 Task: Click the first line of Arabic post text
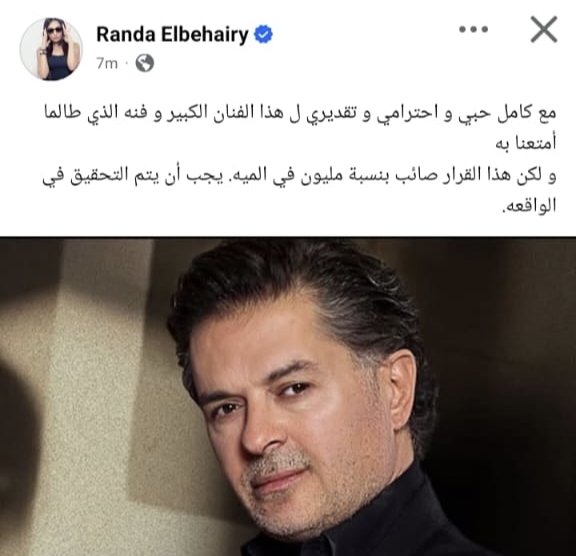coord(300,113)
